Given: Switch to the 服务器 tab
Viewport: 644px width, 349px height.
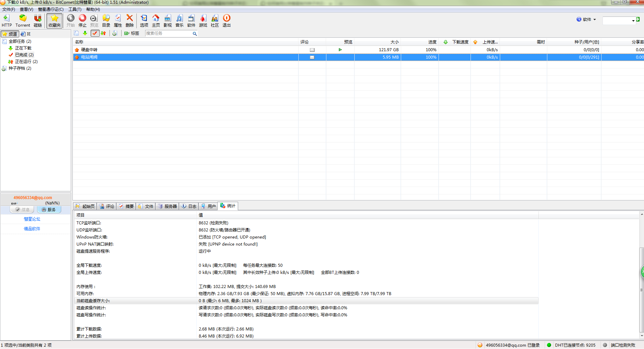Looking at the screenshot, I should click(x=167, y=206).
